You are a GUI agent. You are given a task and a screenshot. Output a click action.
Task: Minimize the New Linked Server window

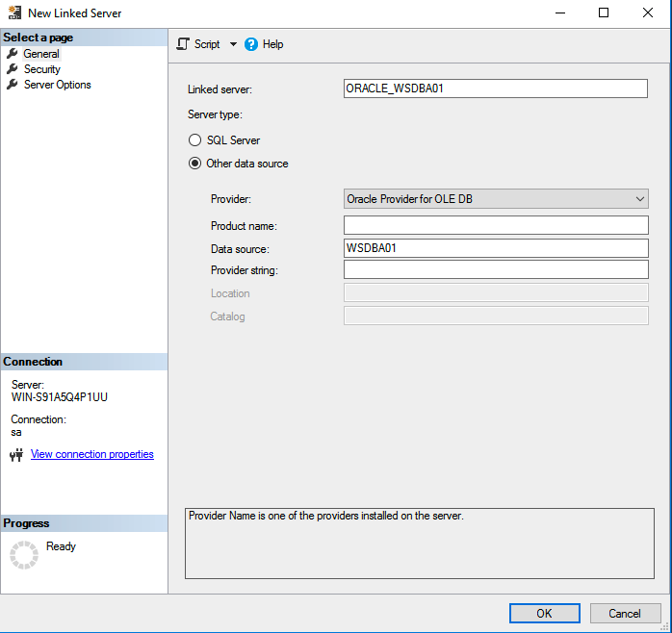tap(560, 13)
